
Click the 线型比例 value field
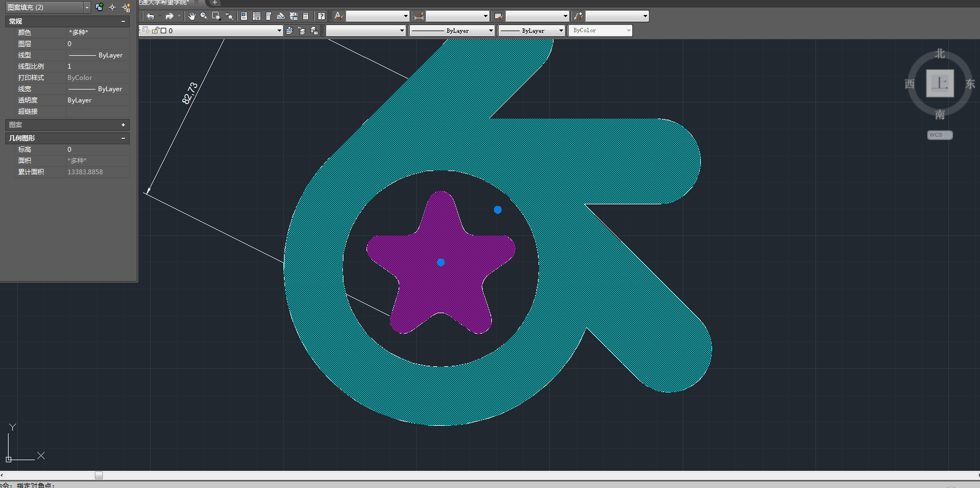(x=98, y=66)
